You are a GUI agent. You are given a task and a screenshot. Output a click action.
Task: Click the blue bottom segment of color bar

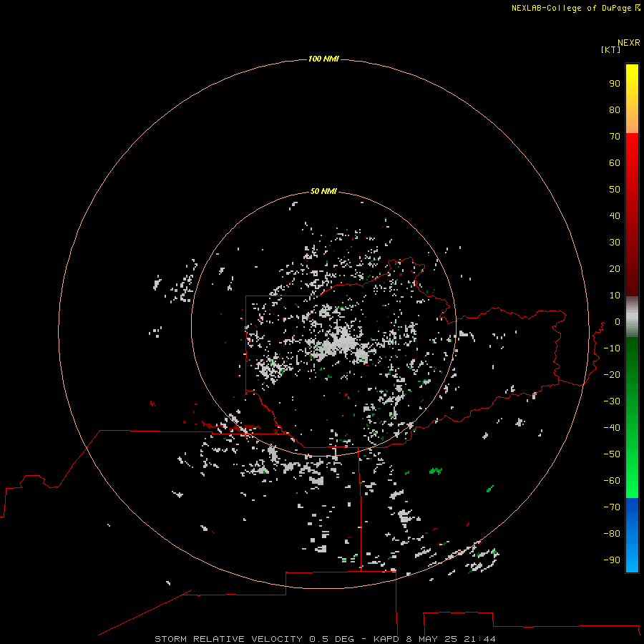632,535
